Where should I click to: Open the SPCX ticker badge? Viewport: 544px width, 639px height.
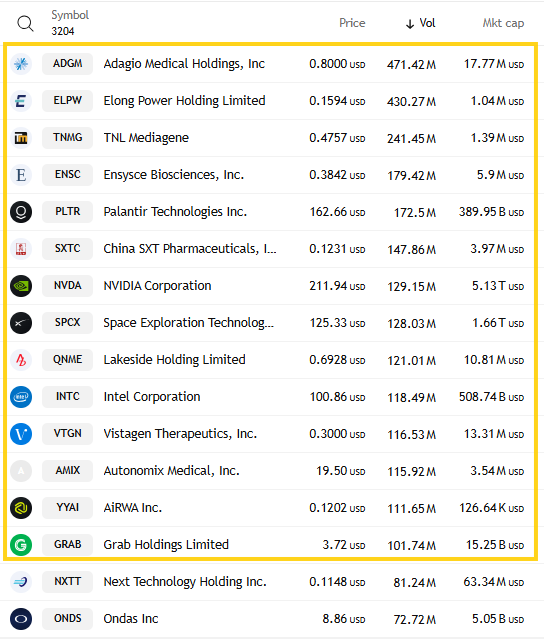67,323
